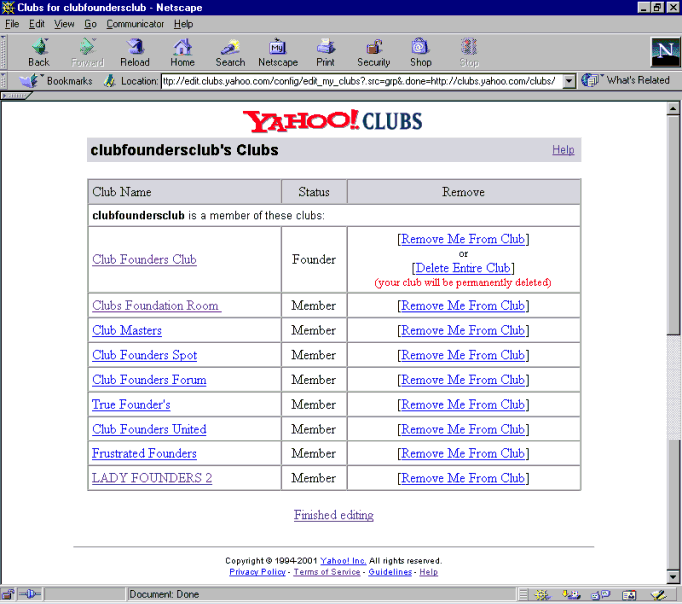682x604 pixels.
Task: Click the Netscape title bar application icon
Action: [8, 7]
